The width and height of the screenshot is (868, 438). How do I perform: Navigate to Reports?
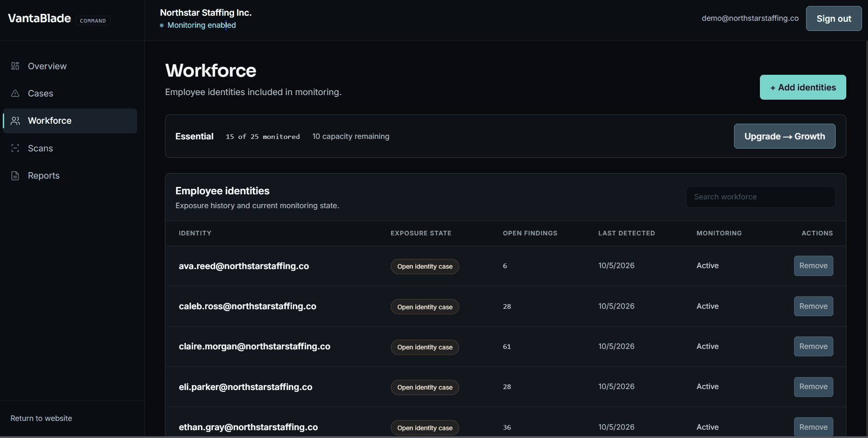pyautogui.click(x=70, y=175)
